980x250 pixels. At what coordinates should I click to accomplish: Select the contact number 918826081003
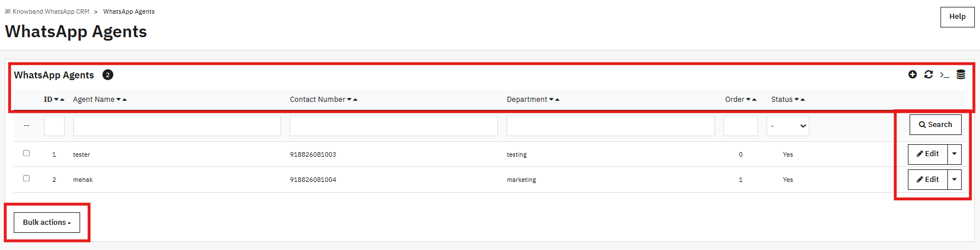click(313, 154)
